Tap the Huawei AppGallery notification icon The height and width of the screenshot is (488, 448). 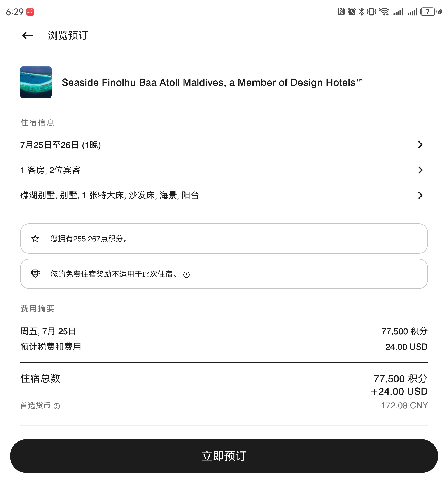pyautogui.click(x=30, y=12)
